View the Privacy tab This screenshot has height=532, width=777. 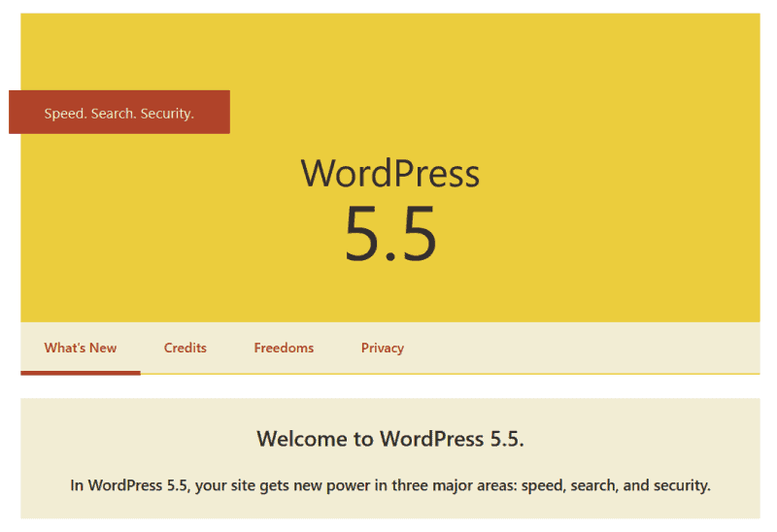coord(383,349)
